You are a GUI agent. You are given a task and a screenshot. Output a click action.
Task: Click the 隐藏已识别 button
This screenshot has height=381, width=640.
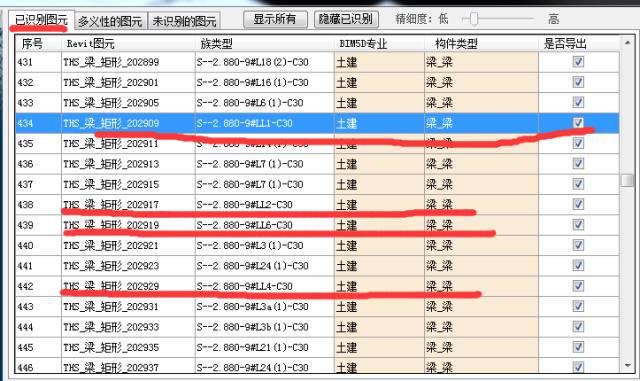(346, 19)
